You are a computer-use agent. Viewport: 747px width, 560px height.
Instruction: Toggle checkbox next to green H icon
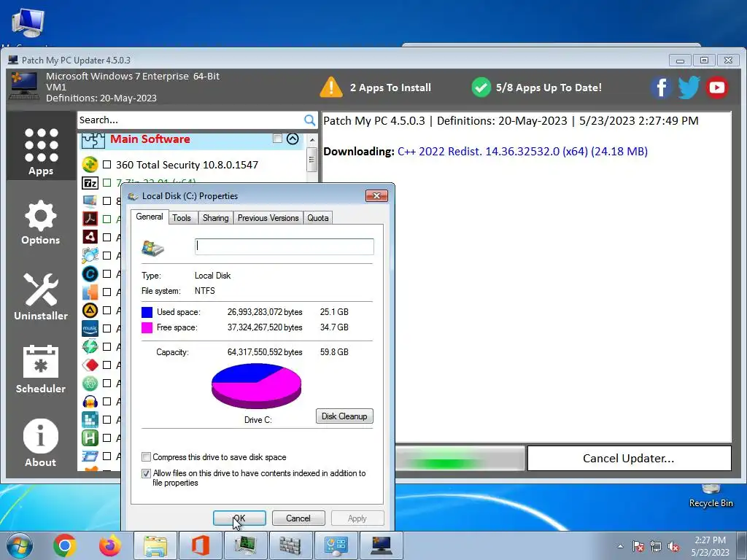click(x=107, y=438)
